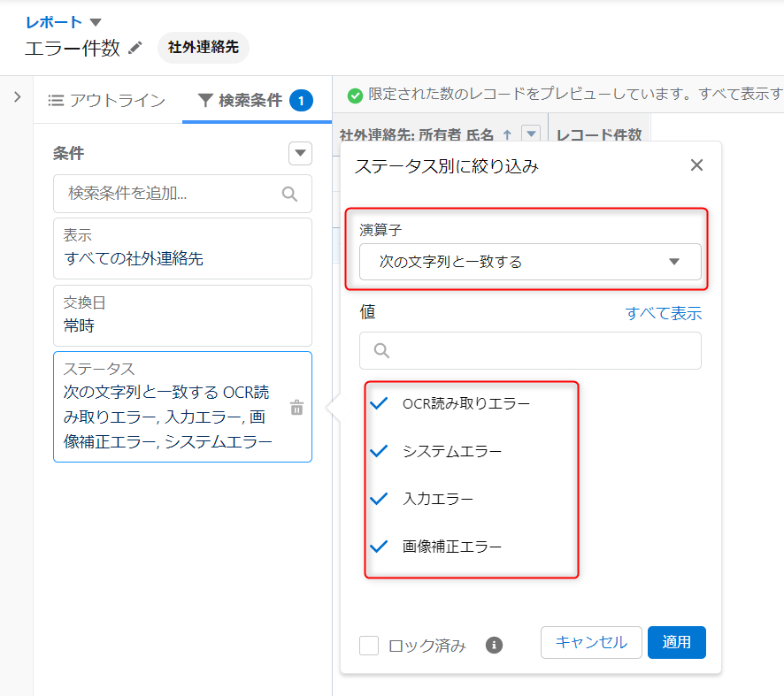Open the 条件 section dropdown menu
Viewport: 784px width, 696px height.
pos(301,154)
